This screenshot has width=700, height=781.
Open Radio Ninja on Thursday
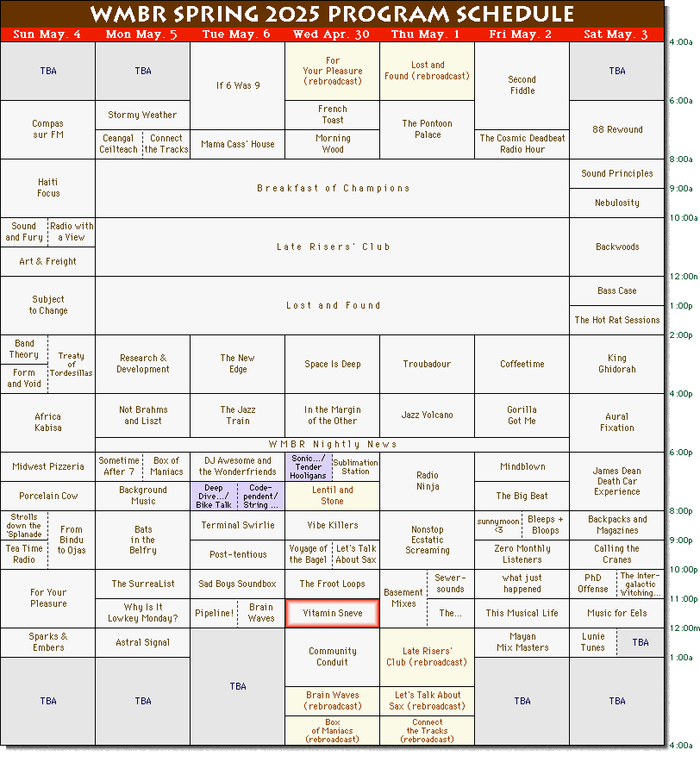(427, 481)
